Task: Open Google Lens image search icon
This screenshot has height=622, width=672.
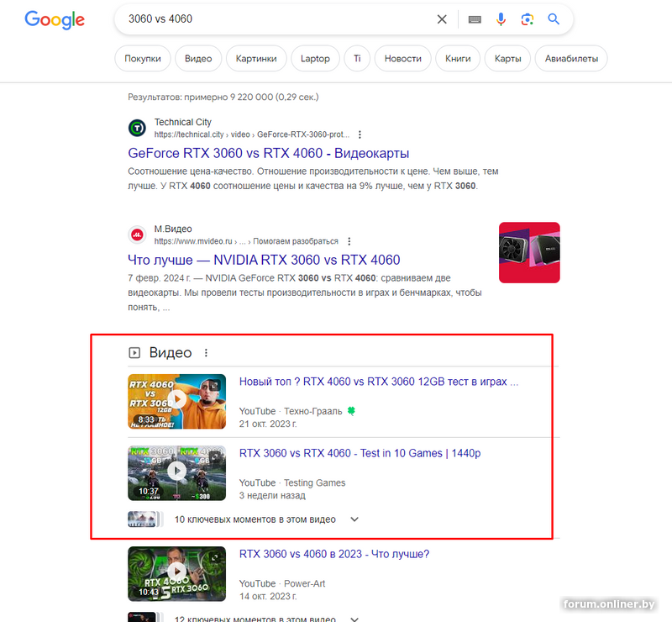Action: [x=528, y=19]
